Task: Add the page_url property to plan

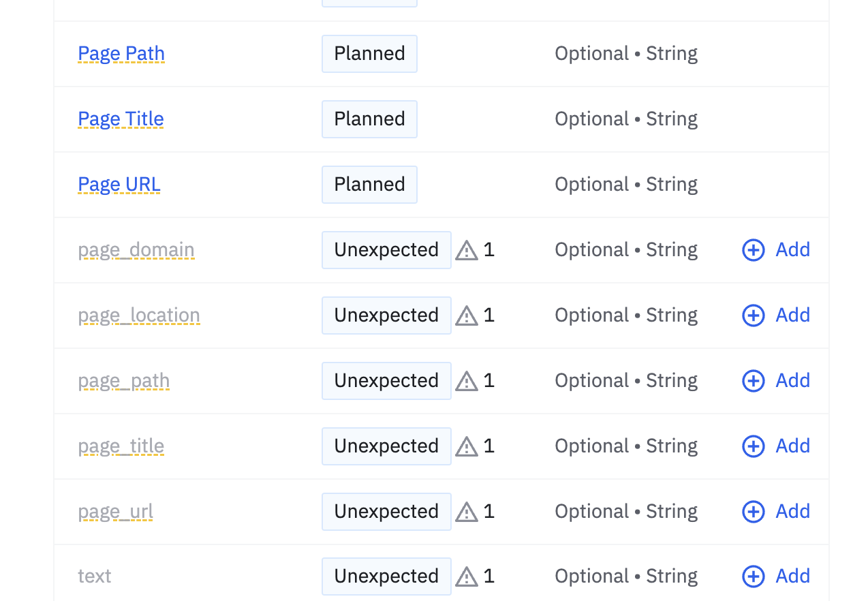Action: [x=776, y=512]
